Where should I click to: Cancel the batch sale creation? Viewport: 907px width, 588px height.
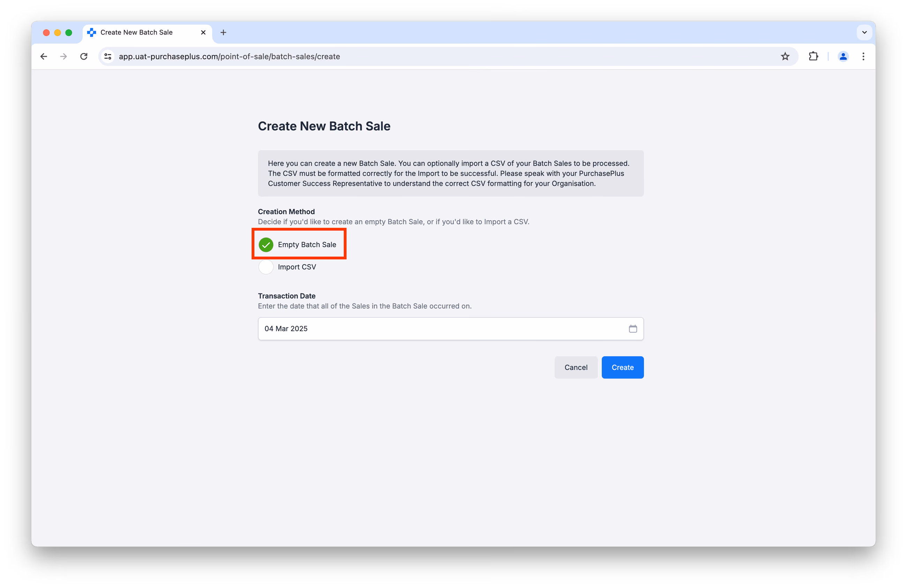coord(576,367)
